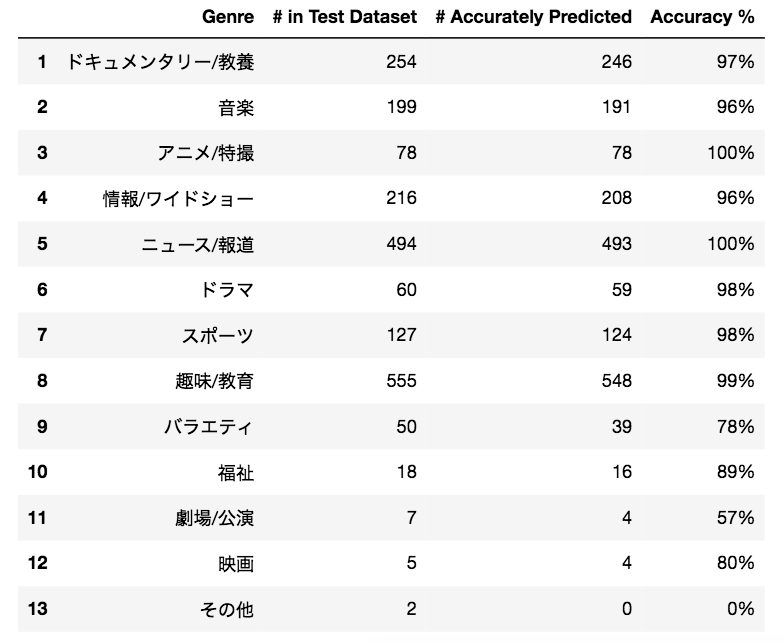Click the Genre column header
The height and width of the screenshot is (643, 783).
[227, 17]
